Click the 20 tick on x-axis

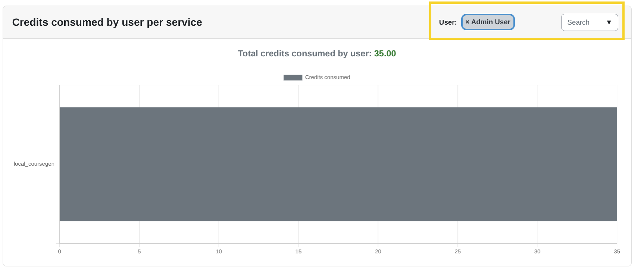(378, 251)
